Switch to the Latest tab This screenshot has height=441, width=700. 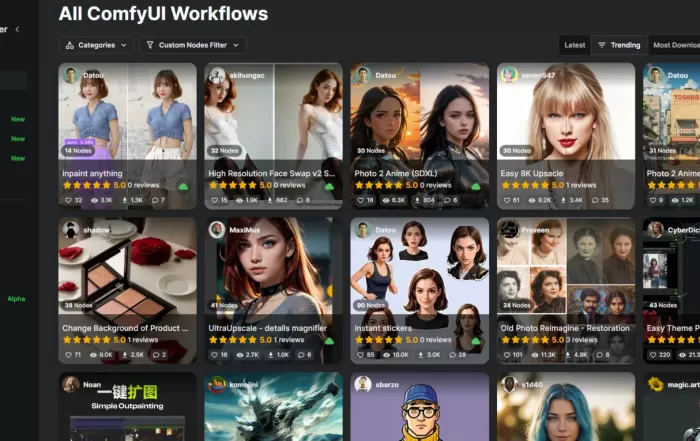pos(575,45)
